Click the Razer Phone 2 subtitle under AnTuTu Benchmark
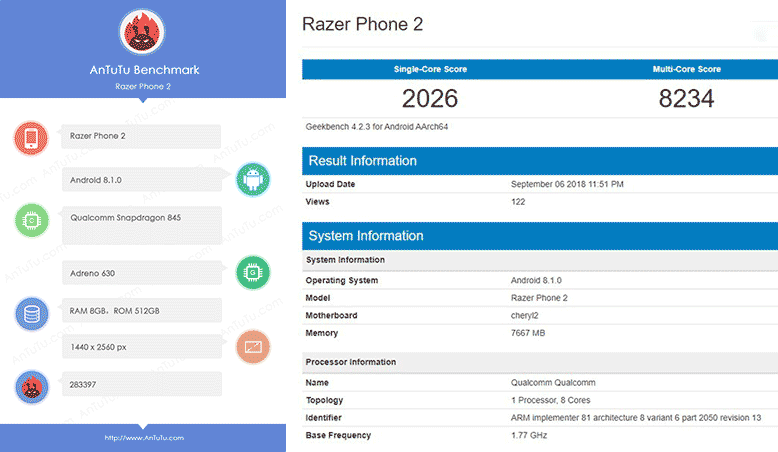 [143, 86]
